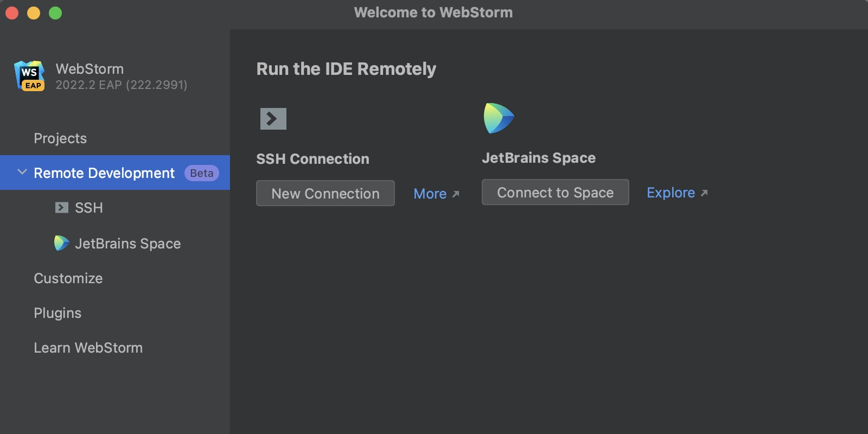The width and height of the screenshot is (868, 434).
Task: Minimize the window with yellow button
Action: [34, 13]
